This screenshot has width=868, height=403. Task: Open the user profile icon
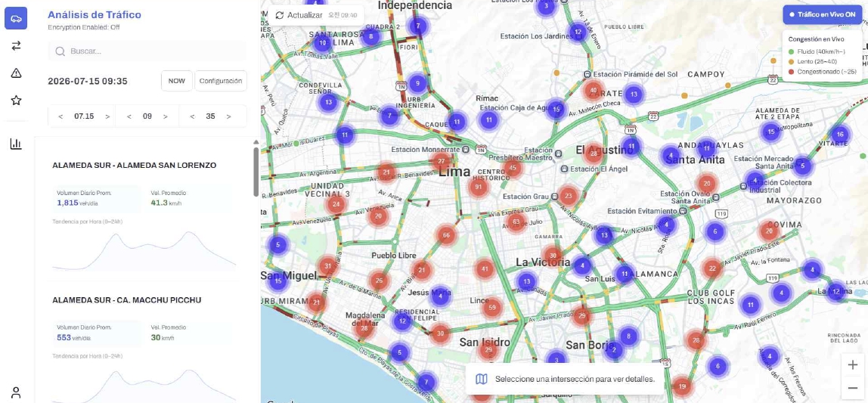[16, 392]
